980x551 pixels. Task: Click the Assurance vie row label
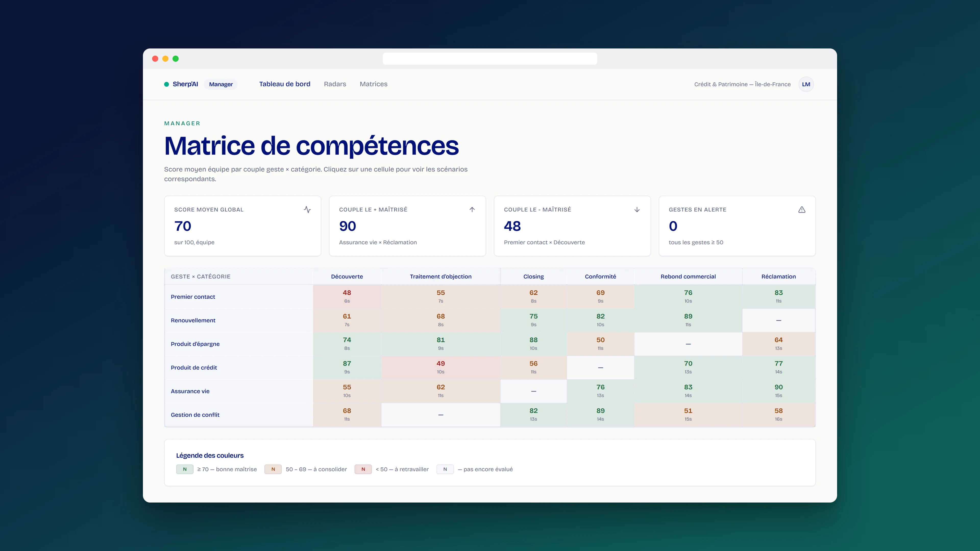[190, 391]
